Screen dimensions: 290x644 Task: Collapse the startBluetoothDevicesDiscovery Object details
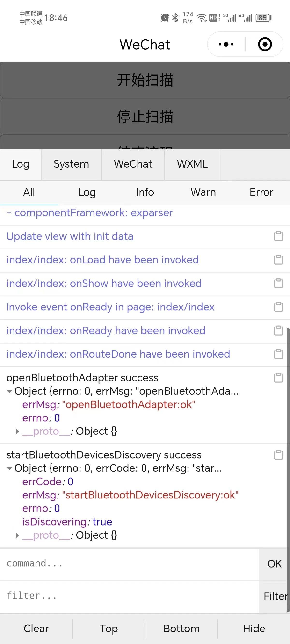click(9, 468)
